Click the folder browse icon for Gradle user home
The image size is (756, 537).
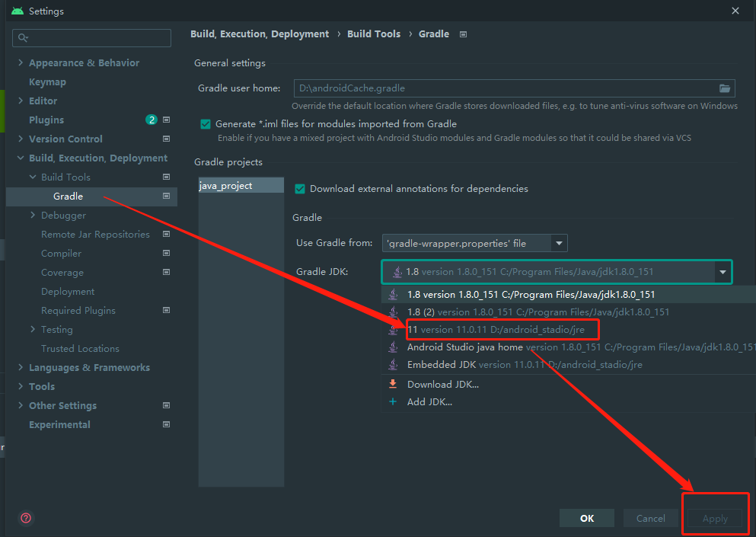coord(724,88)
